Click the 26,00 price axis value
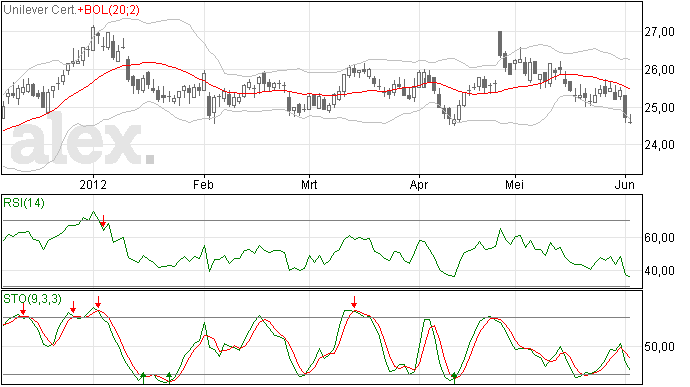The image size is (690, 387). pyautogui.click(x=659, y=70)
